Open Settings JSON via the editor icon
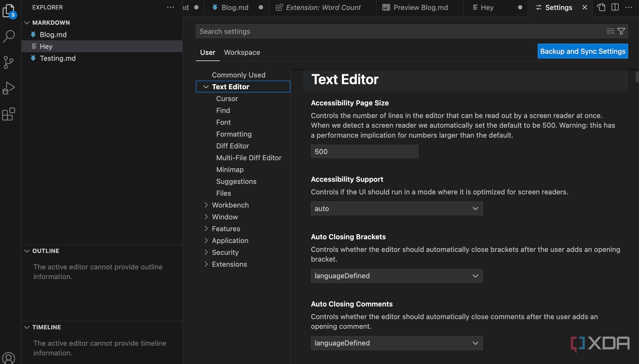Image resolution: width=639 pixels, height=364 pixels. pos(602,7)
